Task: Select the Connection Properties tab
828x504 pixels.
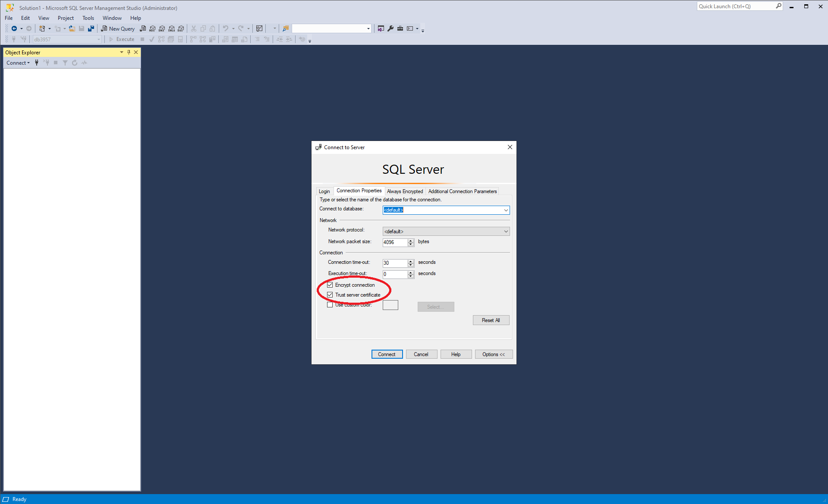Action: tap(359, 191)
